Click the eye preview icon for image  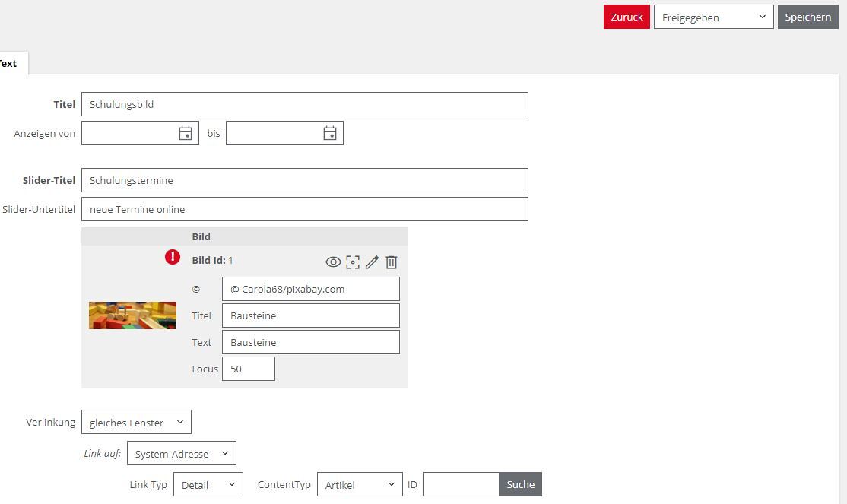[333, 262]
